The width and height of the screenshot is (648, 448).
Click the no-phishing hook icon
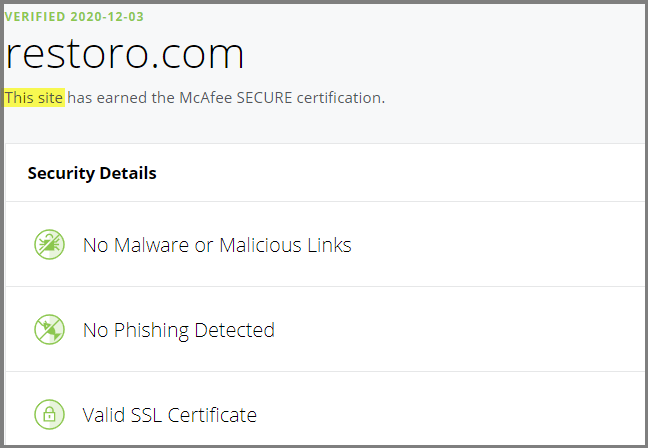click(49, 330)
